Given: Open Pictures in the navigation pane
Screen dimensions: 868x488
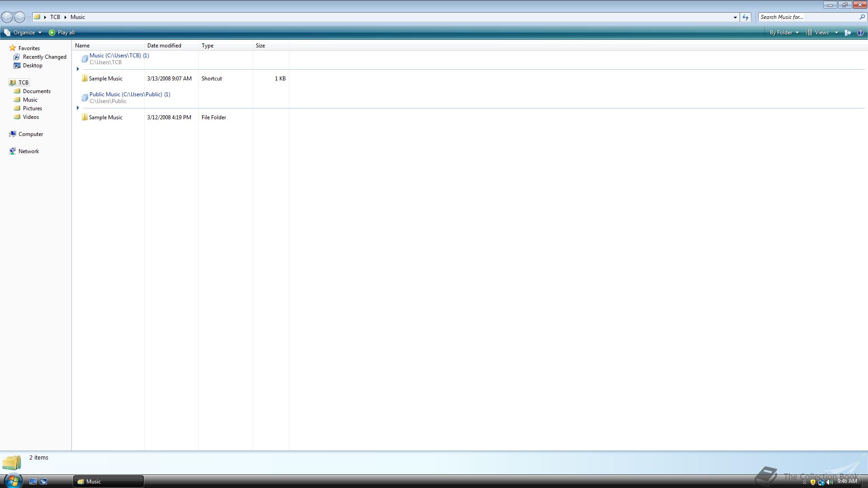Looking at the screenshot, I should [28, 108].
